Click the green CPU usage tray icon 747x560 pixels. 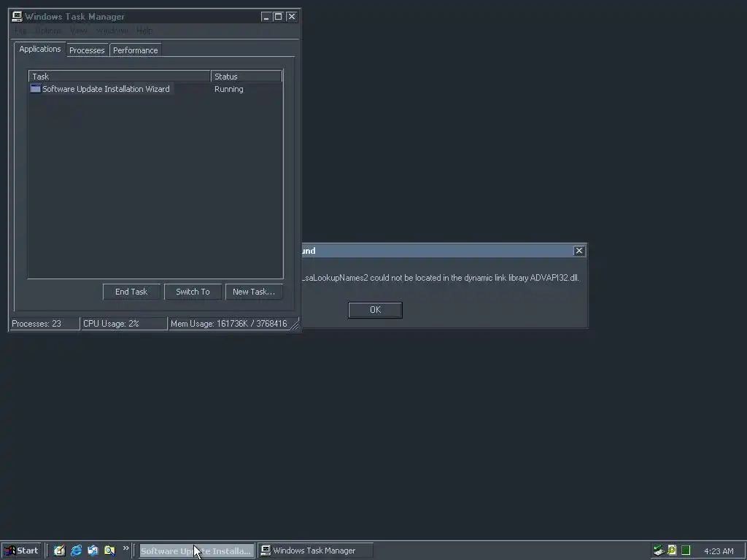click(686, 551)
